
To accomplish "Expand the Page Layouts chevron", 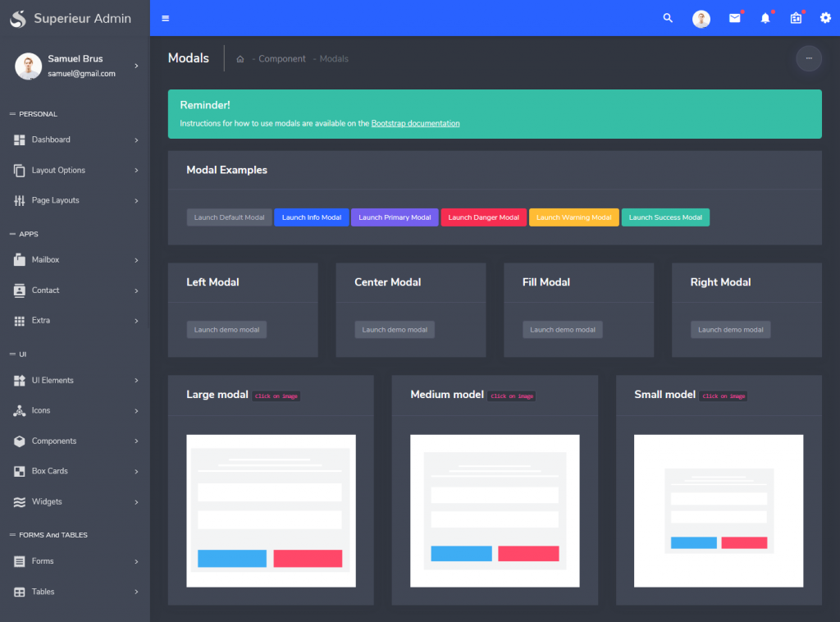I will point(137,201).
